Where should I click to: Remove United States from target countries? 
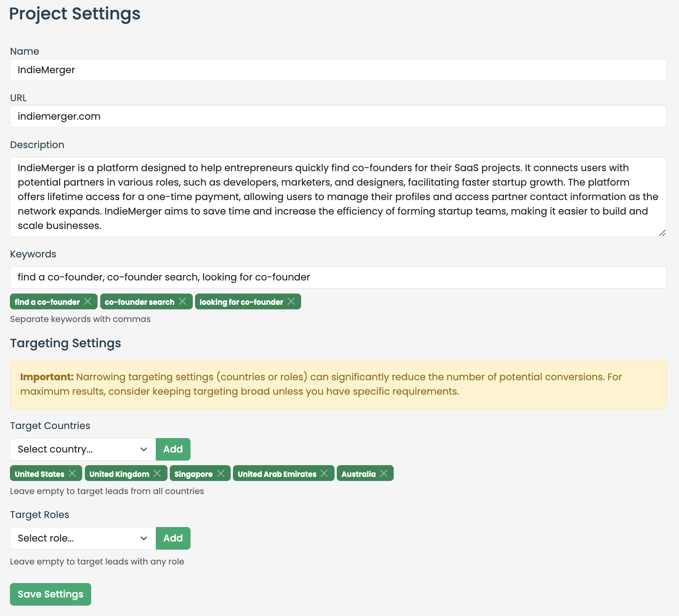(x=73, y=473)
